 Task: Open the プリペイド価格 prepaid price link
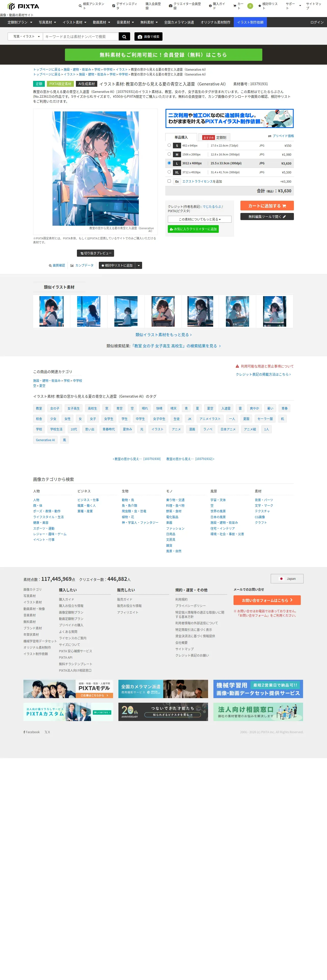(281, 136)
